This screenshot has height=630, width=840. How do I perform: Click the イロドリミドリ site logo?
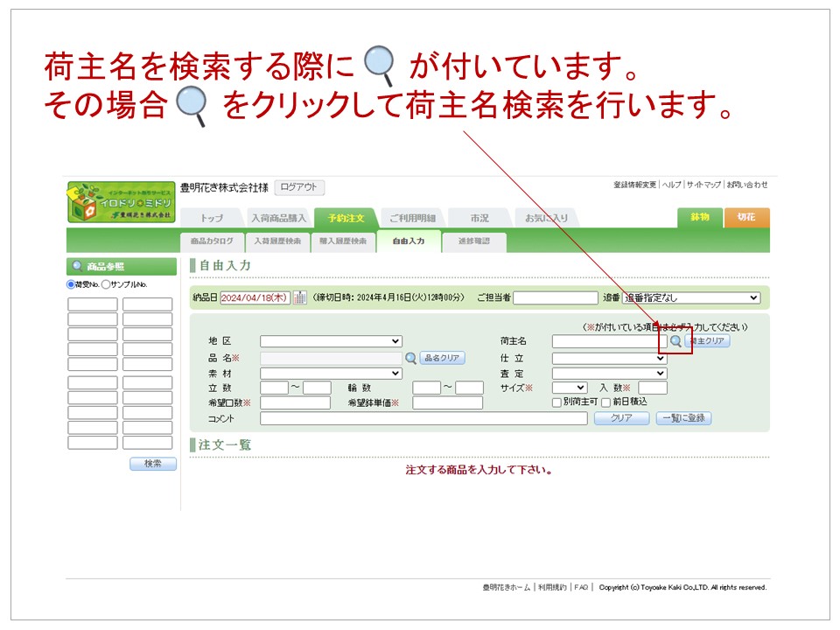click(x=121, y=203)
